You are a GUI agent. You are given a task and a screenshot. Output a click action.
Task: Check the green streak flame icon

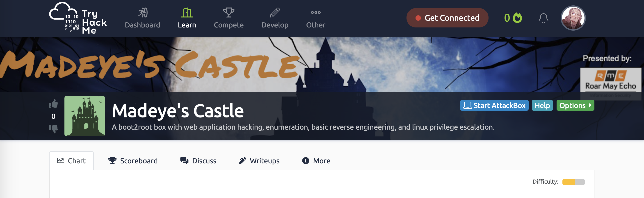click(x=518, y=18)
